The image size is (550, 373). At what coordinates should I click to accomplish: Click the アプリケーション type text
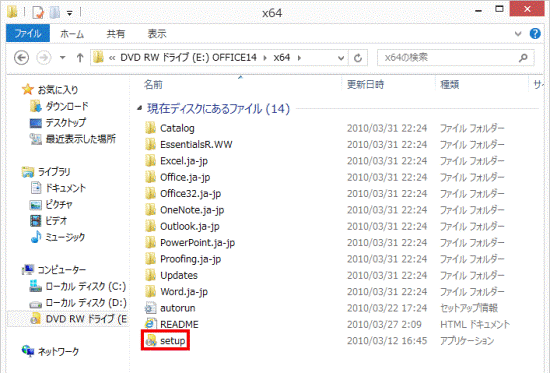467,341
